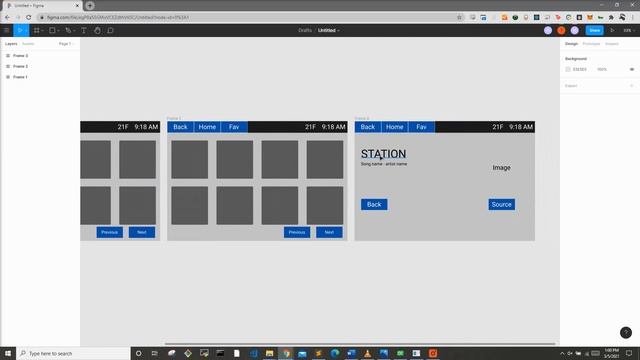Select Previous button in leftmost frame

[109, 232]
